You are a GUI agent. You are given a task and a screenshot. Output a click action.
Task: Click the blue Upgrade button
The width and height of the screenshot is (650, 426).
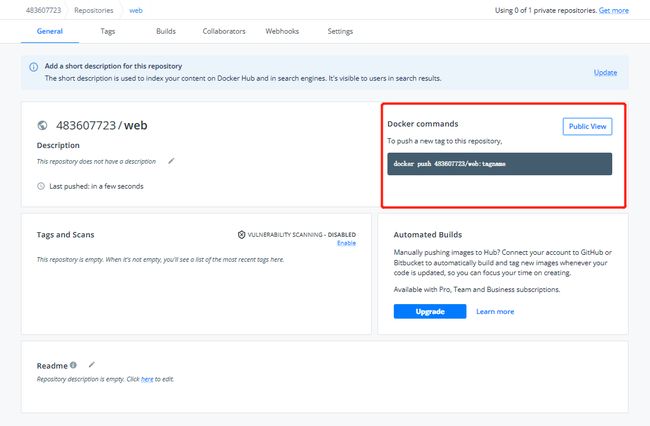(430, 311)
